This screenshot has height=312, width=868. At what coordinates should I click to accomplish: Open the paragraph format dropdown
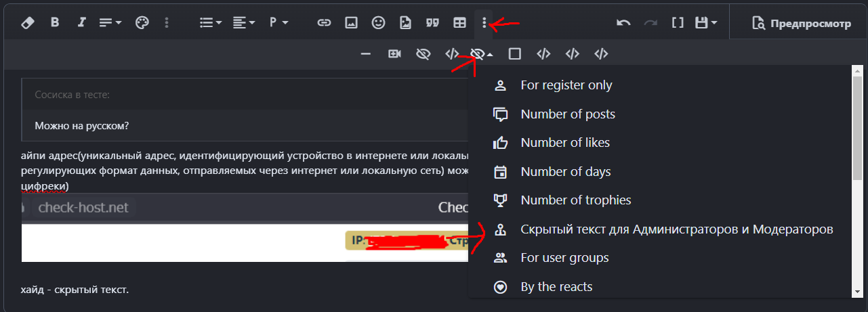pyautogui.click(x=278, y=23)
